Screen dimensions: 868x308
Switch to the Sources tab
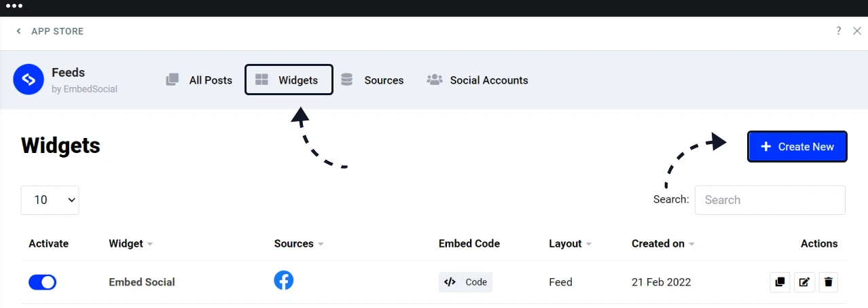(372, 80)
